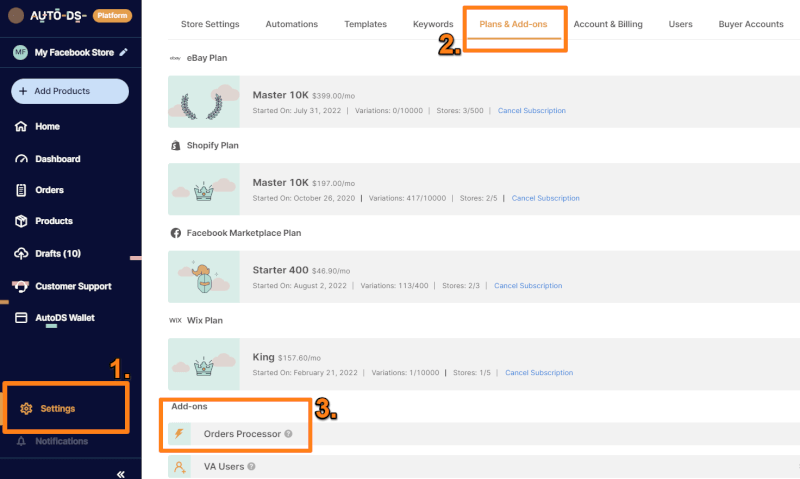Open the Products box icon

(x=21, y=221)
